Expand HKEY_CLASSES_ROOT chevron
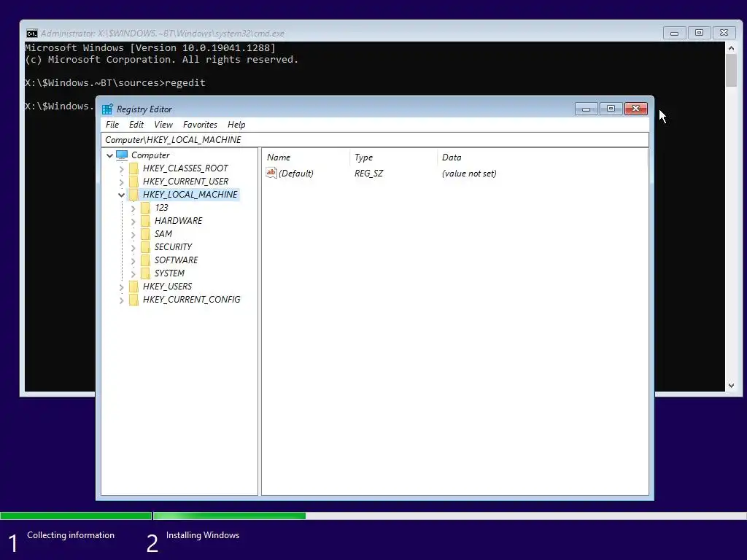Image resolution: width=747 pixels, height=560 pixels. pyautogui.click(x=122, y=168)
